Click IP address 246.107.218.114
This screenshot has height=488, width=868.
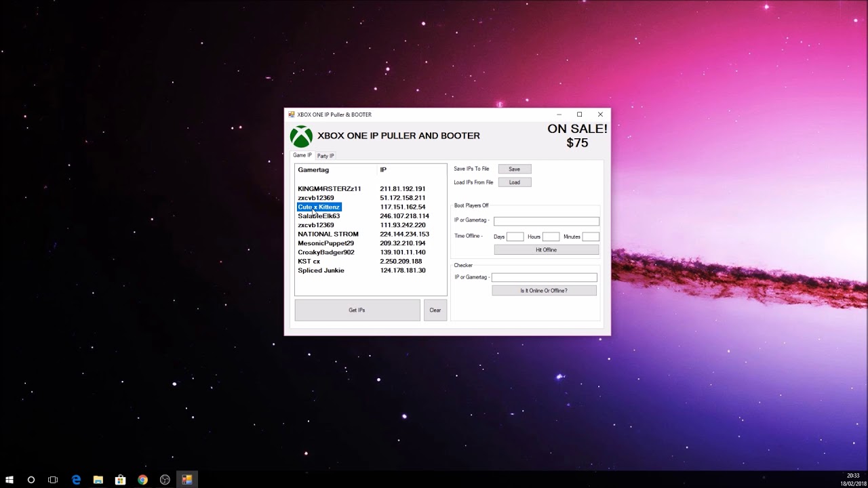(x=404, y=216)
